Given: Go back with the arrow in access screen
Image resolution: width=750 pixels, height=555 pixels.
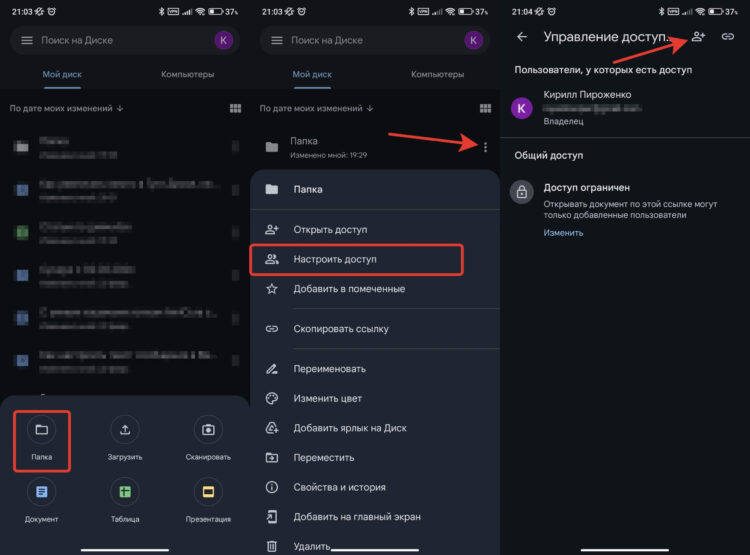Looking at the screenshot, I should coord(522,37).
